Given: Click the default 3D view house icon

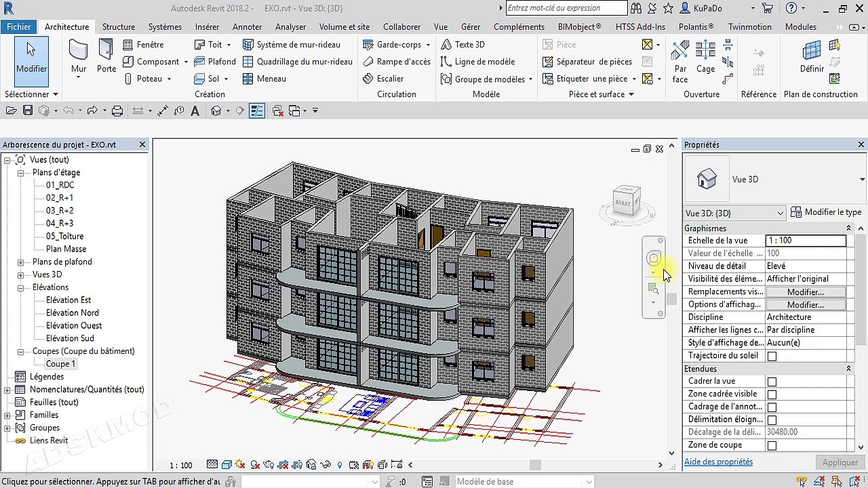Looking at the screenshot, I should [x=216, y=110].
